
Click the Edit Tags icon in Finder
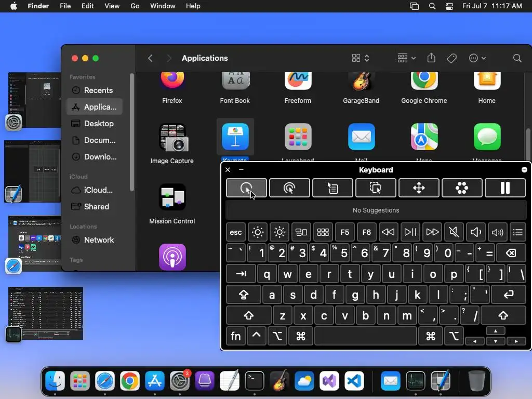(x=451, y=58)
